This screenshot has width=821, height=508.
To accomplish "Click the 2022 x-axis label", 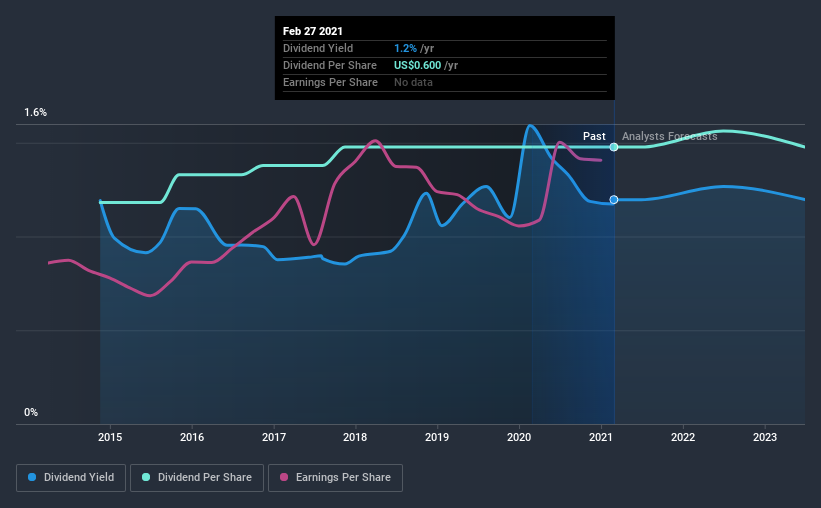I will (683, 437).
